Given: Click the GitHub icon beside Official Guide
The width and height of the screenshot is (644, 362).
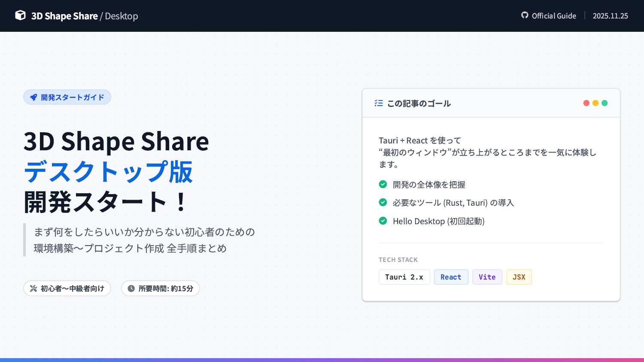Looking at the screenshot, I should [x=525, y=15].
